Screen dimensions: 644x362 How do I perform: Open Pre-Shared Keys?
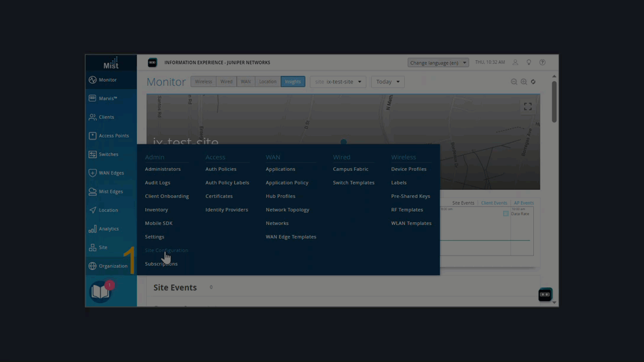coord(410,196)
